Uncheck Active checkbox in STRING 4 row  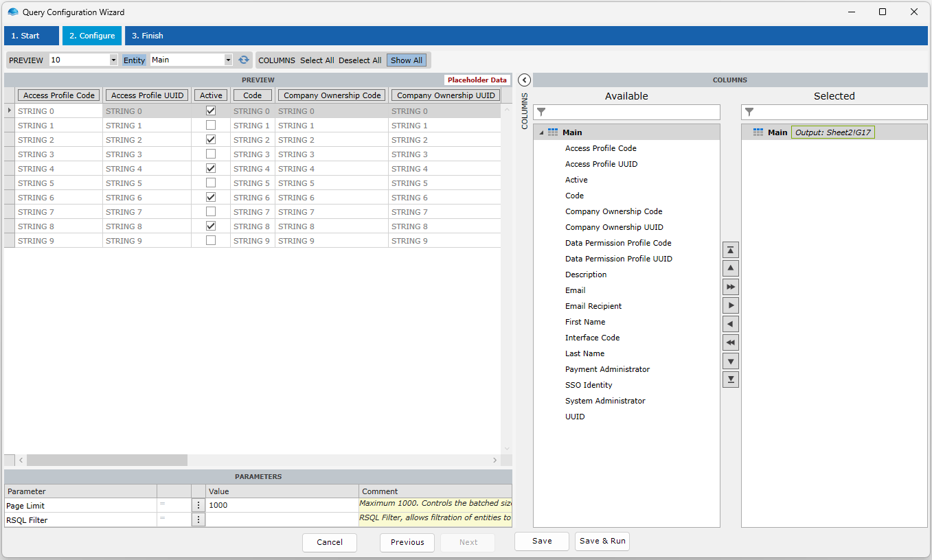point(211,168)
